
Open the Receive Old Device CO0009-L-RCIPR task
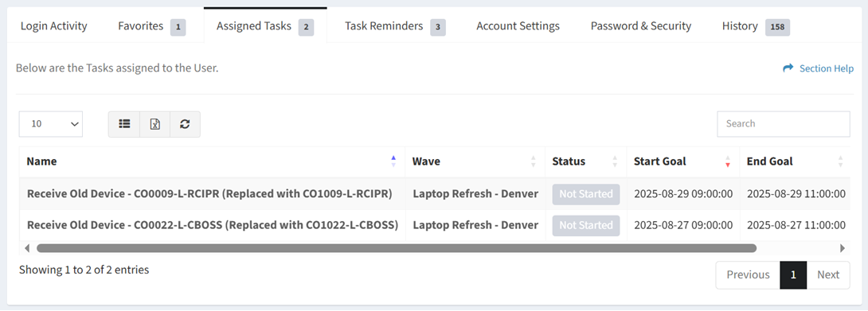point(209,194)
